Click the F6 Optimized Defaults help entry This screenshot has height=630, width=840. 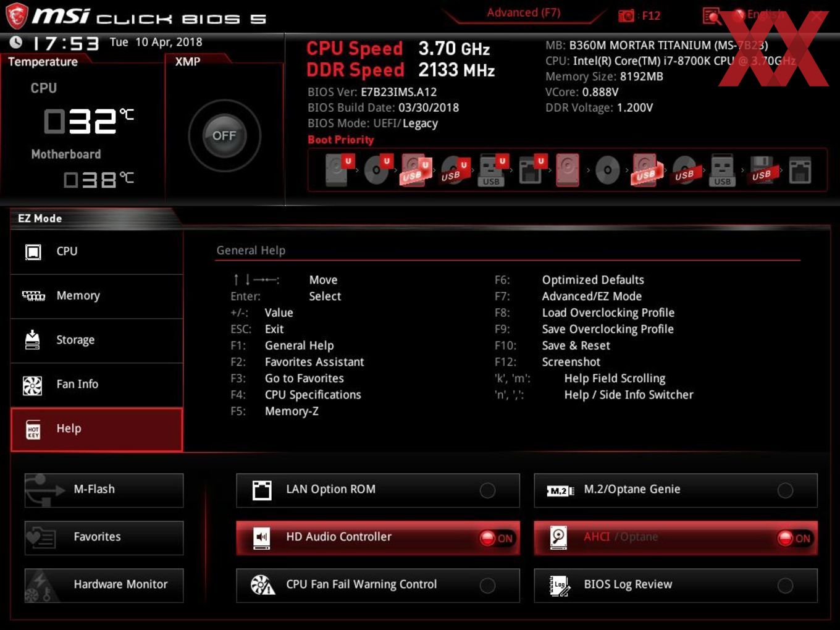[x=569, y=280]
